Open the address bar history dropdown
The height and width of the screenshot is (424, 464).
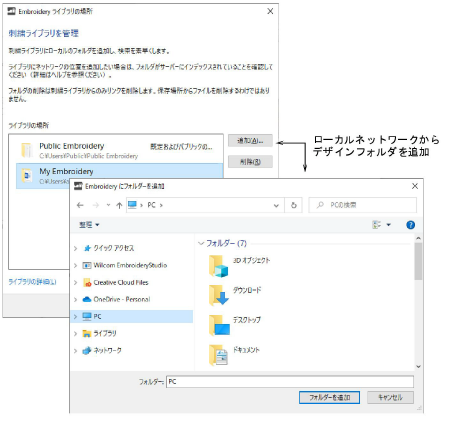click(276, 206)
